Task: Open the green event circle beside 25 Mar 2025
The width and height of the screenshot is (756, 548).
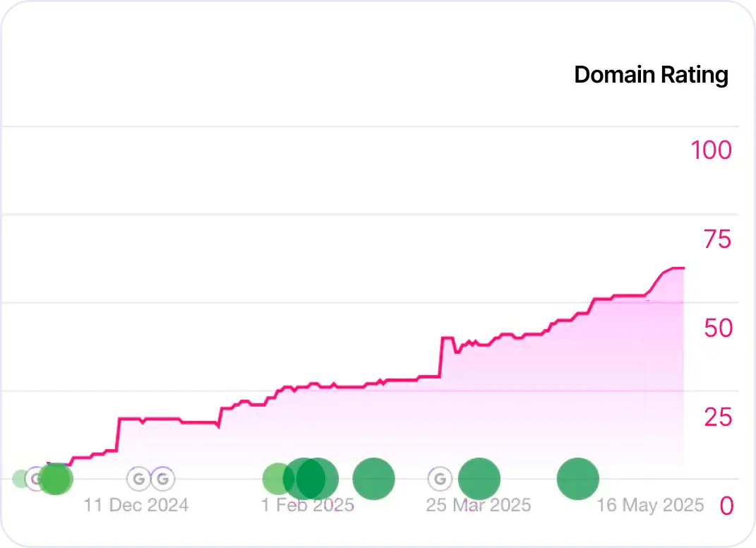Action: 479,478
